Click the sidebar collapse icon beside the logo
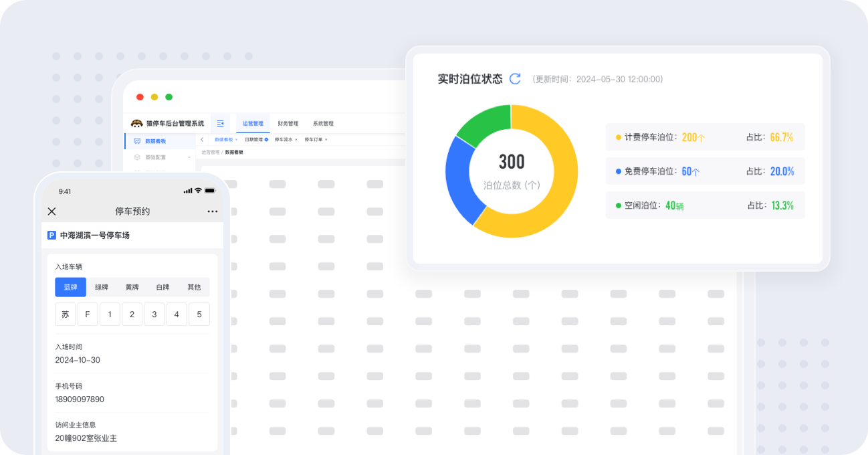The image size is (868, 455). point(219,124)
